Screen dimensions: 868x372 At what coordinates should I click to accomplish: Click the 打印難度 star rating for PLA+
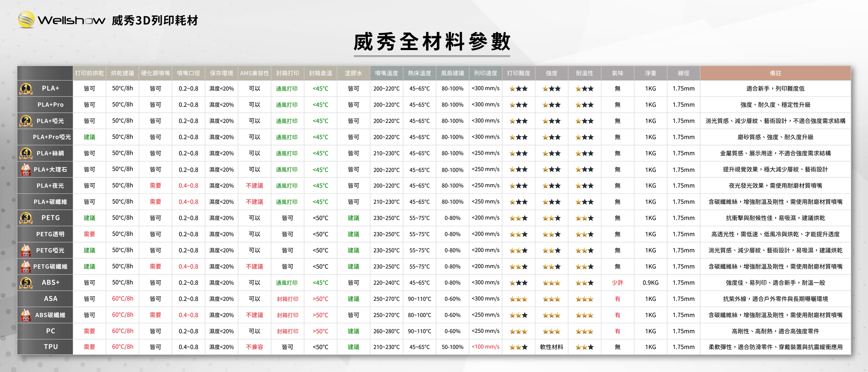(x=518, y=88)
